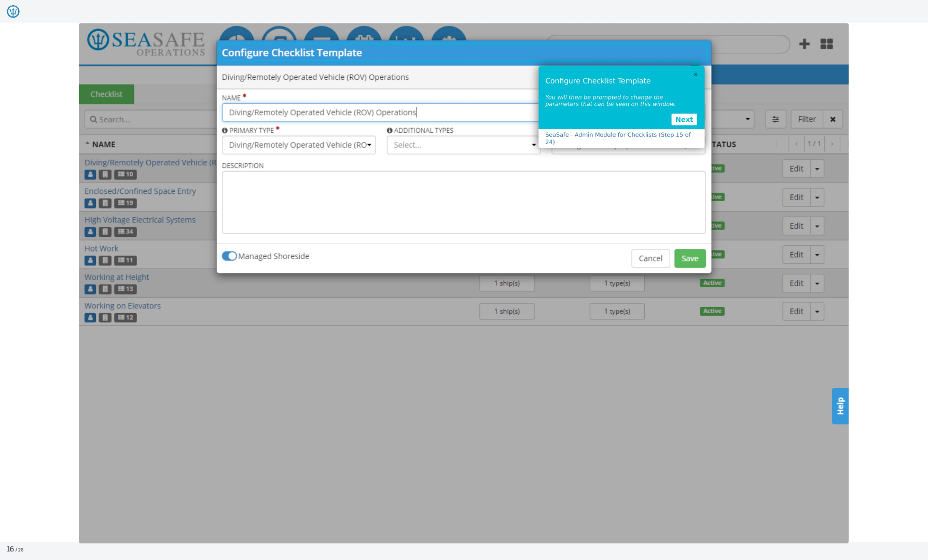This screenshot has height=560, width=928.
Task: Open High Voltage Electrical Systems checklist link
Action: pos(140,220)
